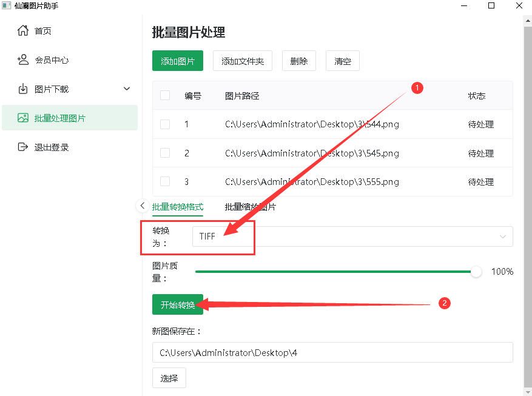The image size is (532, 396).
Task: Click the vertical scrollbar on the right
Action: (528, 207)
